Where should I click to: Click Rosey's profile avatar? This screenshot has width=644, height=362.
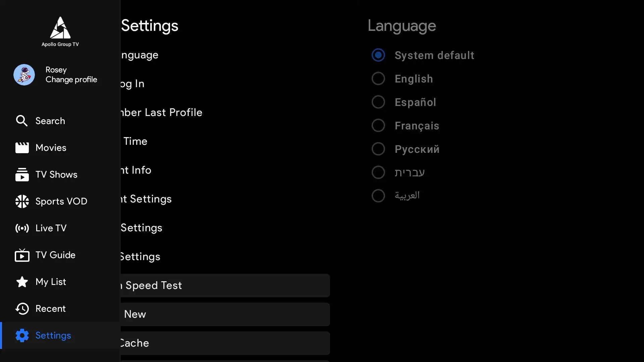coord(24,75)
